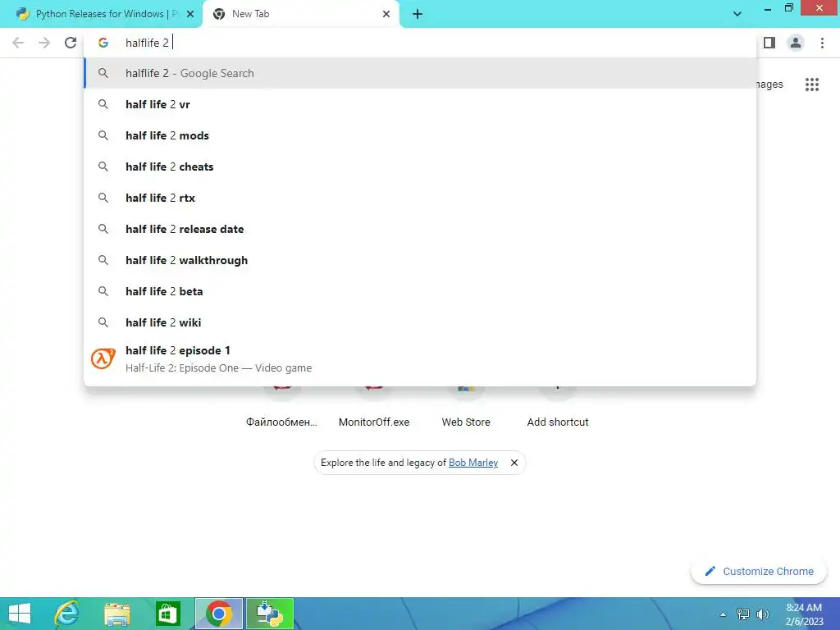Open File Explorer from taskbar
This screenshot has width=840, height=630.
pos(116,614)
